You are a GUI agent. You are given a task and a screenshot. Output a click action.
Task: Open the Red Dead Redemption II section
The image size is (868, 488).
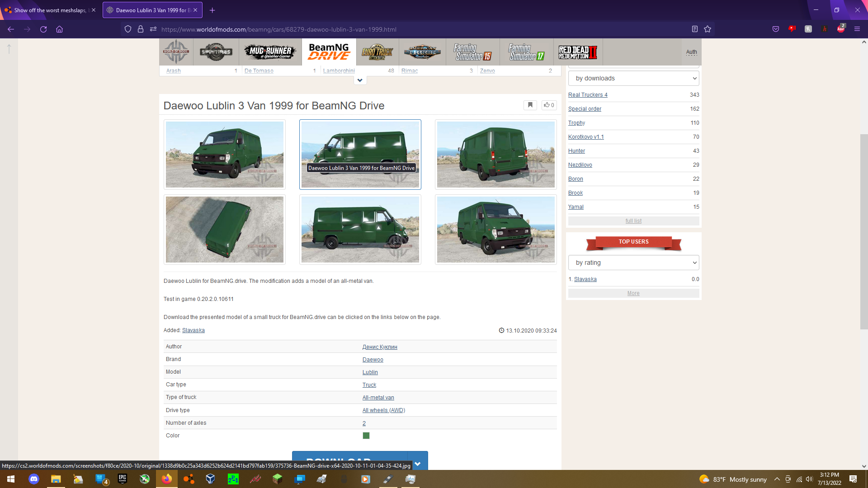[x=578, y=52]
